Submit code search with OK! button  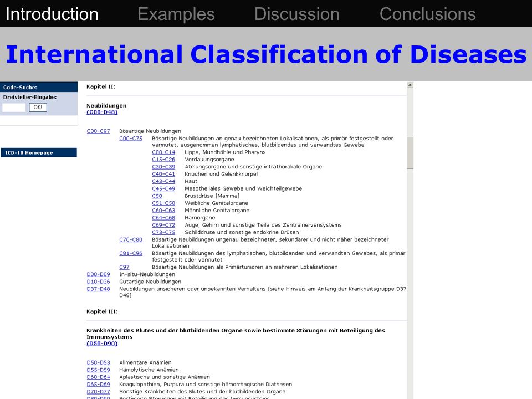tap(38, 107)
